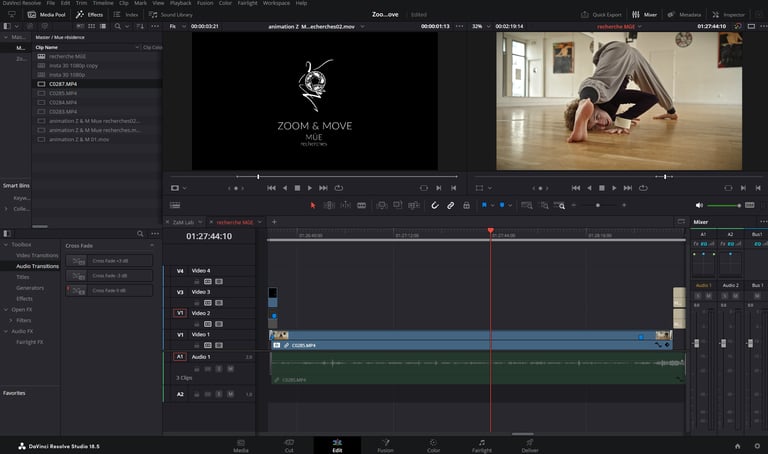
Task: Collapse the Toolbox tree section
Action: [6, 245]
